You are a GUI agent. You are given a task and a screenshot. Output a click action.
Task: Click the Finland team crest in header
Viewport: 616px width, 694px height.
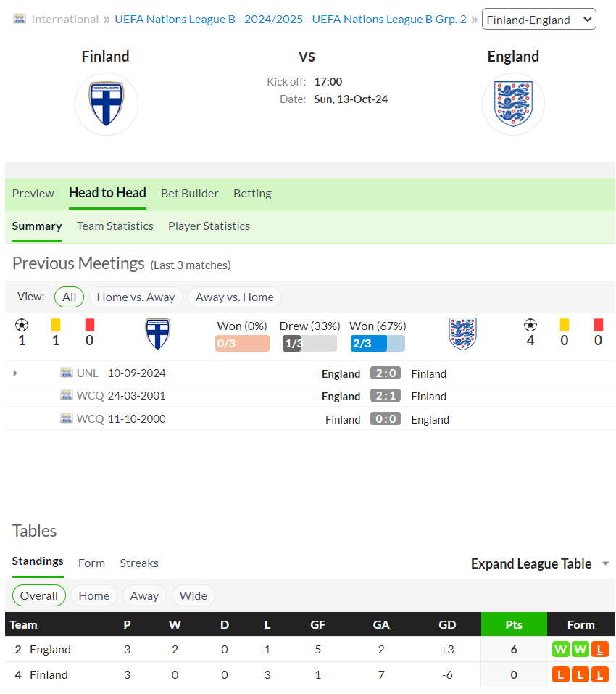(x=106, y=104)
